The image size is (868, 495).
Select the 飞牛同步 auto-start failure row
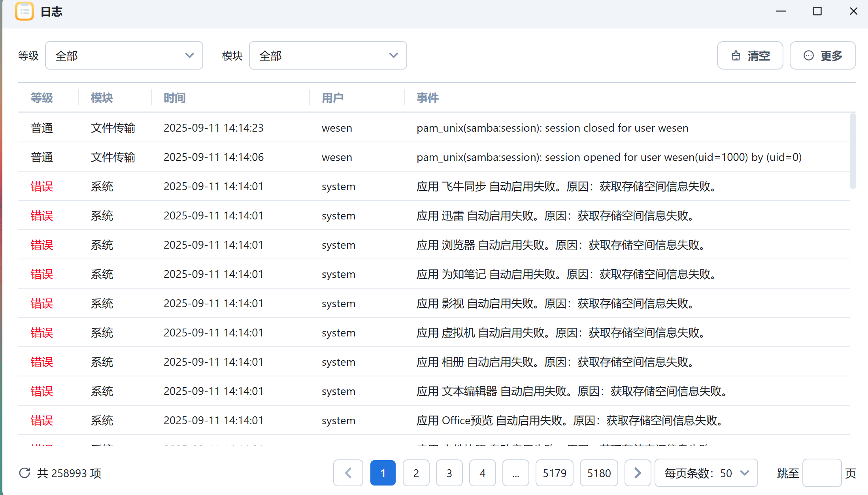click(434, 186)
